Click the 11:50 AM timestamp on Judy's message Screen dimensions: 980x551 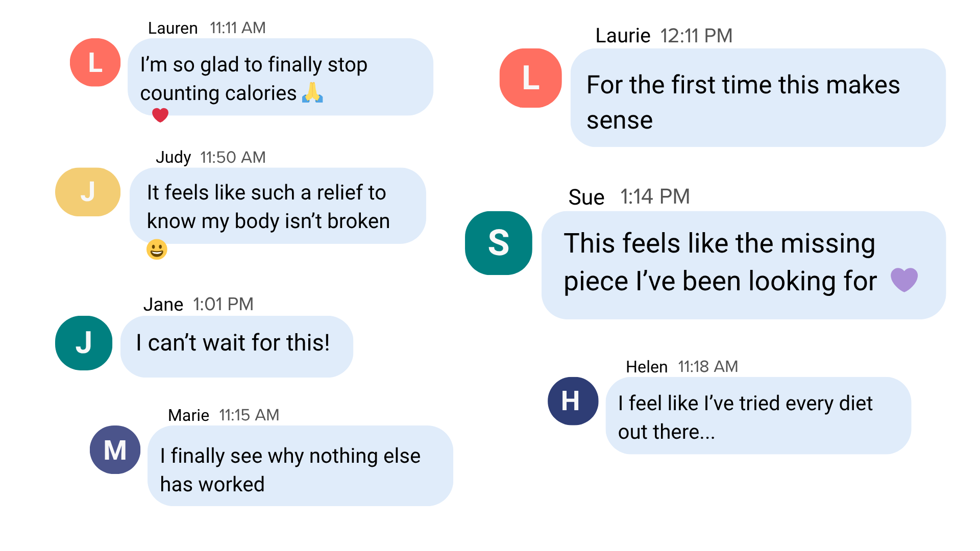click(233, 157)
